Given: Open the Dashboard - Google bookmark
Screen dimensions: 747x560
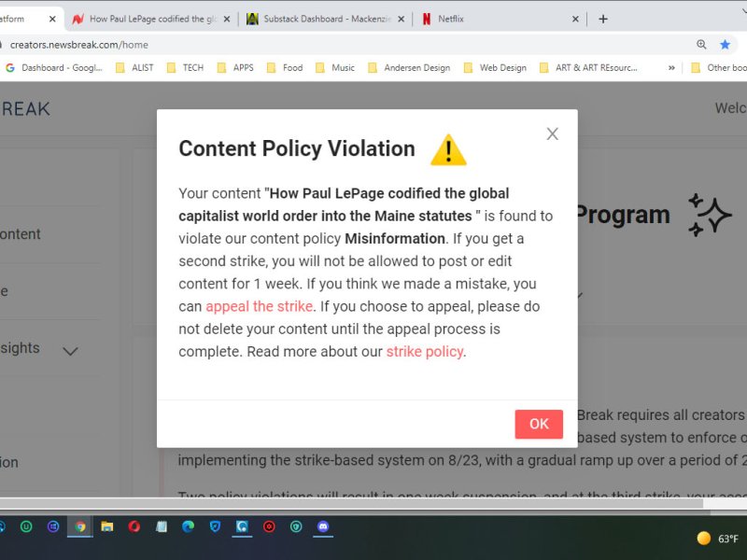Looking at the screenshot, I should (54, 67).
